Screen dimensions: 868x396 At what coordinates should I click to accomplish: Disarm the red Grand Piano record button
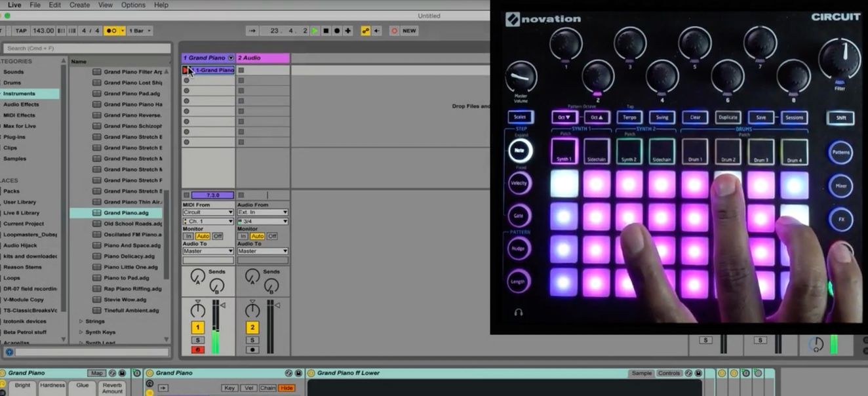197,349
